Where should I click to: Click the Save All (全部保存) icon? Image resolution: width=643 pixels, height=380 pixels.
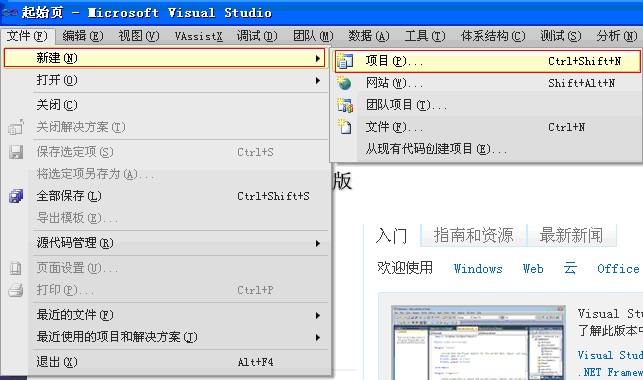[16, 196]
